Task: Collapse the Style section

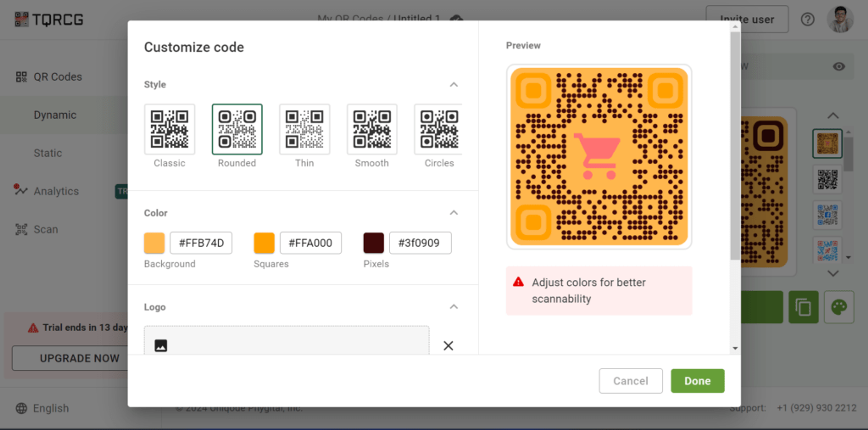Action: [453, 84]
